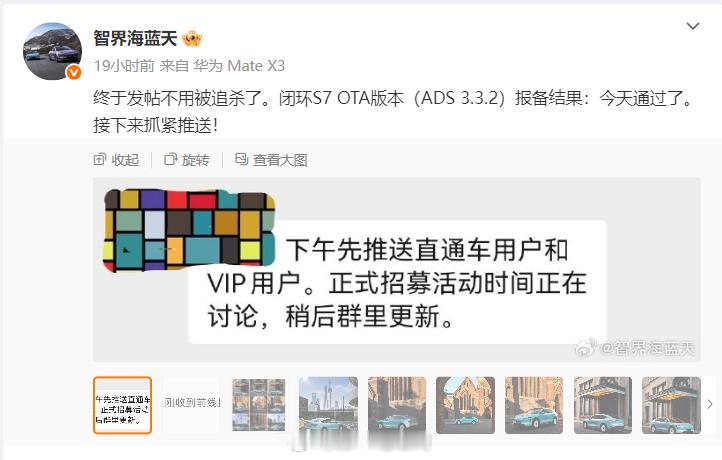Select the third thumbnail photo collage

[259, 405]
